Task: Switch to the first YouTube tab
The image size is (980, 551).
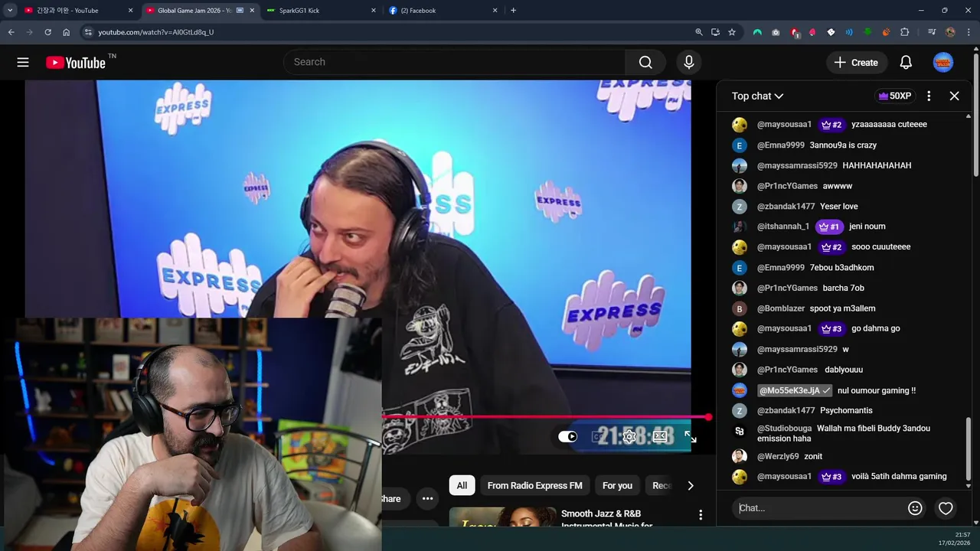Action: pyautogui.click(x=71, y=11)
